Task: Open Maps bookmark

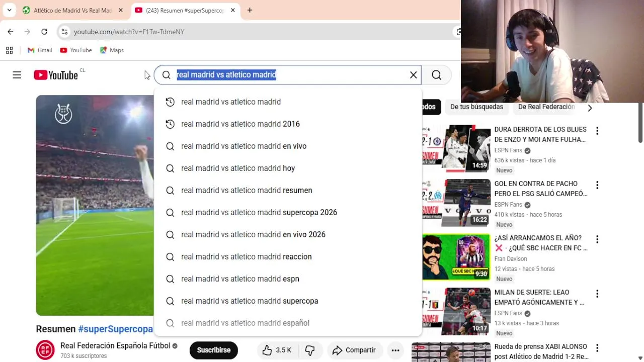Action: tap(112, 50)
